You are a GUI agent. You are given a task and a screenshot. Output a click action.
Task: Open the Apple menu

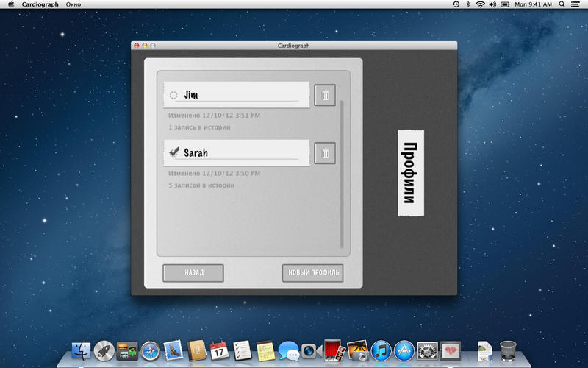tap(11, 4)
